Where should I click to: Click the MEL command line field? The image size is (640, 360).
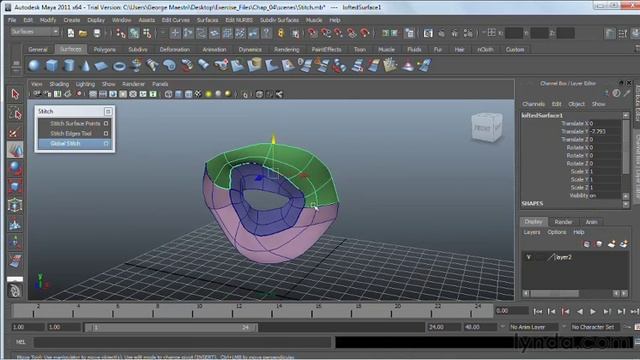click(x=182, y=342)
